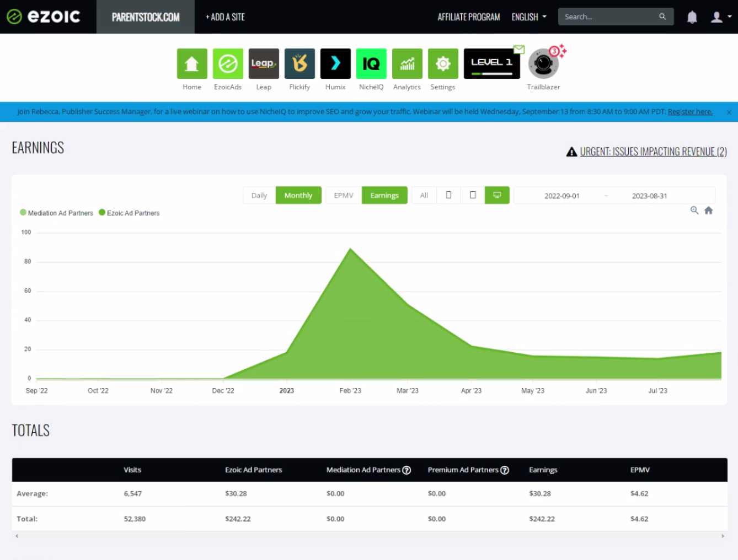Click + Add a Site
Screen dimensions: 738x560
[225, 17]
